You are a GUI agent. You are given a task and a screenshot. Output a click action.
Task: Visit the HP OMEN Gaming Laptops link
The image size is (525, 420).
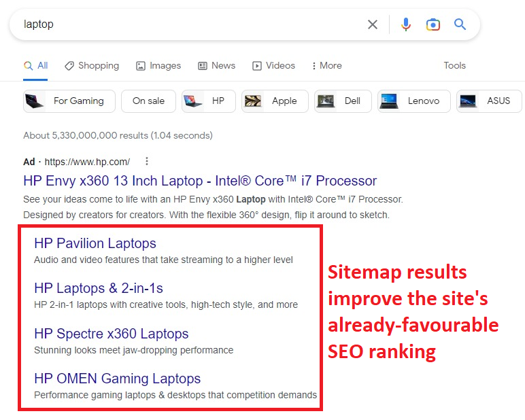[x=117, y=379]
